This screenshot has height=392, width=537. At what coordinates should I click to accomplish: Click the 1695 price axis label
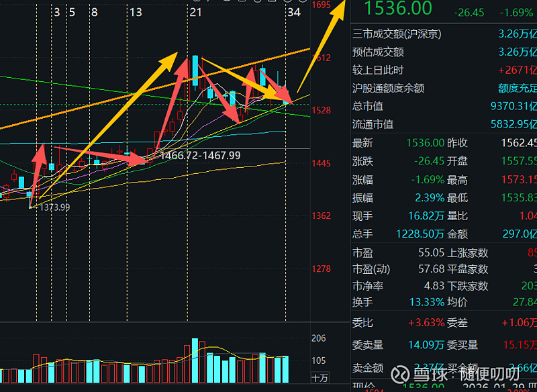[x=322, y=5]
